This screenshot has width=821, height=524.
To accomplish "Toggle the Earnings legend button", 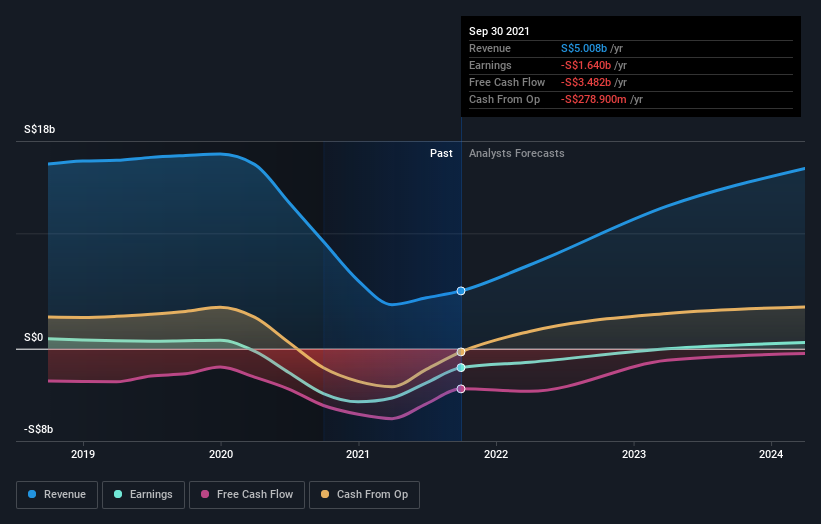I will (x=143, y=495).
